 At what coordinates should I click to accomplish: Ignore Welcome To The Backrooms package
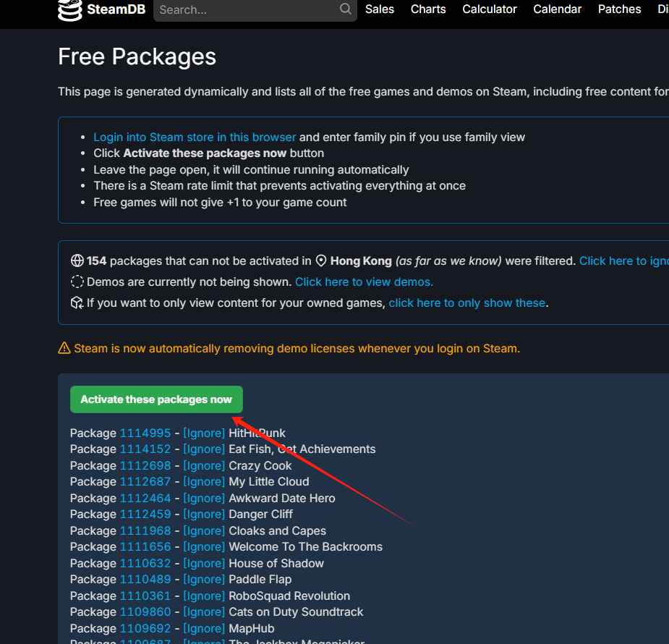pyautogui.click(x=204, y=547)
